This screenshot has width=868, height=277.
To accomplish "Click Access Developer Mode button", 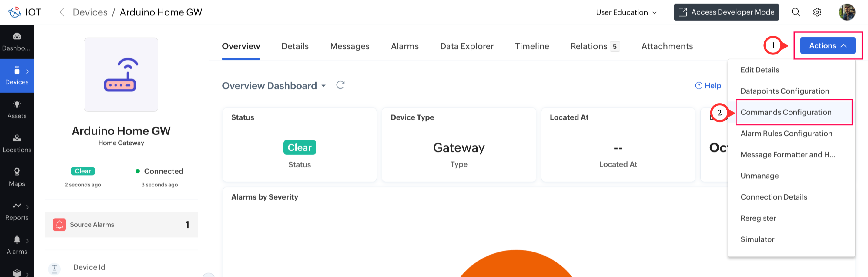I will click(x=726, y=12).
